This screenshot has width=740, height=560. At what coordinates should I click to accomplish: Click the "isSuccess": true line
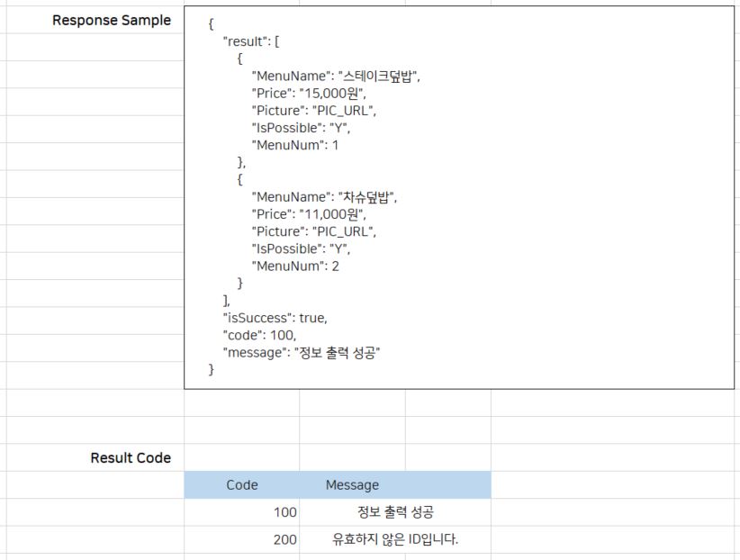275,318
